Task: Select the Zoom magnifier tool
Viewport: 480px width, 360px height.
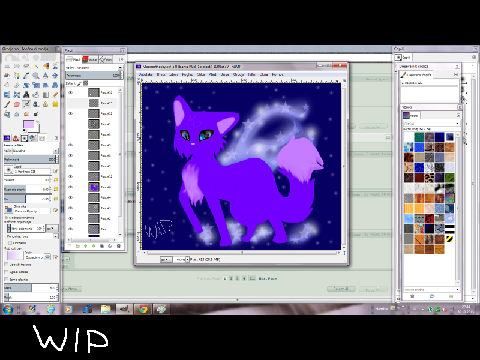Action: [x=36, y=75]
